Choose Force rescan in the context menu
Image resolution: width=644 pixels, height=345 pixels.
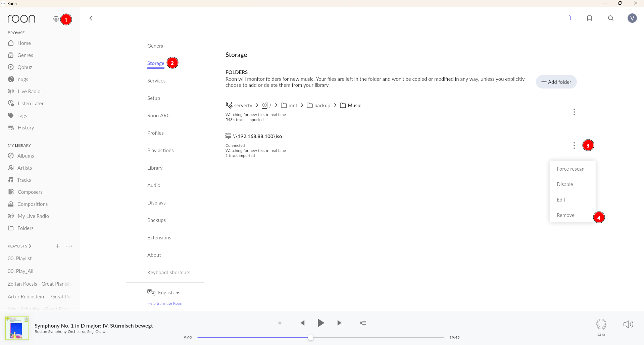[571, 169]
